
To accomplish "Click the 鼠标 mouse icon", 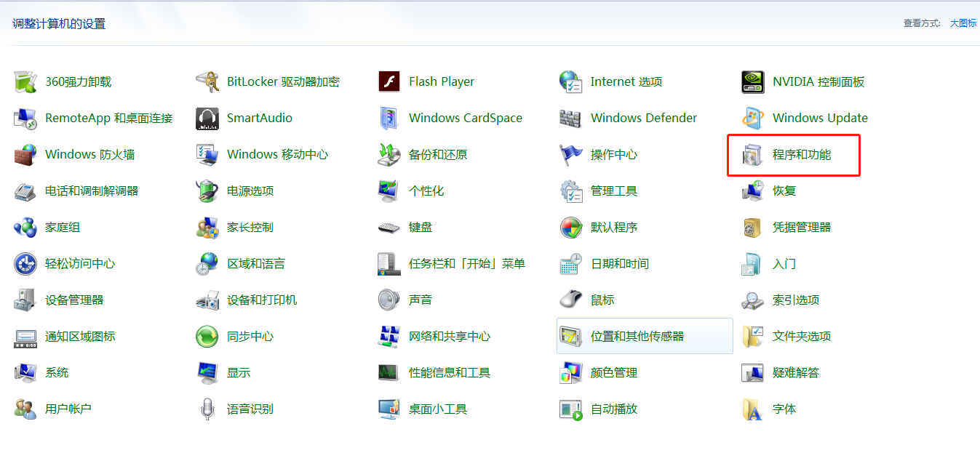I will (571, 300).
